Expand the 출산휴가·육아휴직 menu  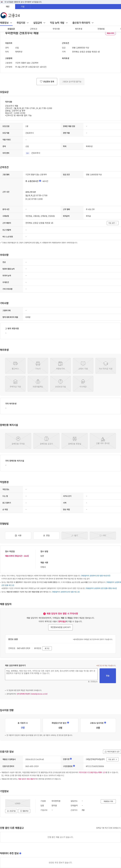point(83,23)
